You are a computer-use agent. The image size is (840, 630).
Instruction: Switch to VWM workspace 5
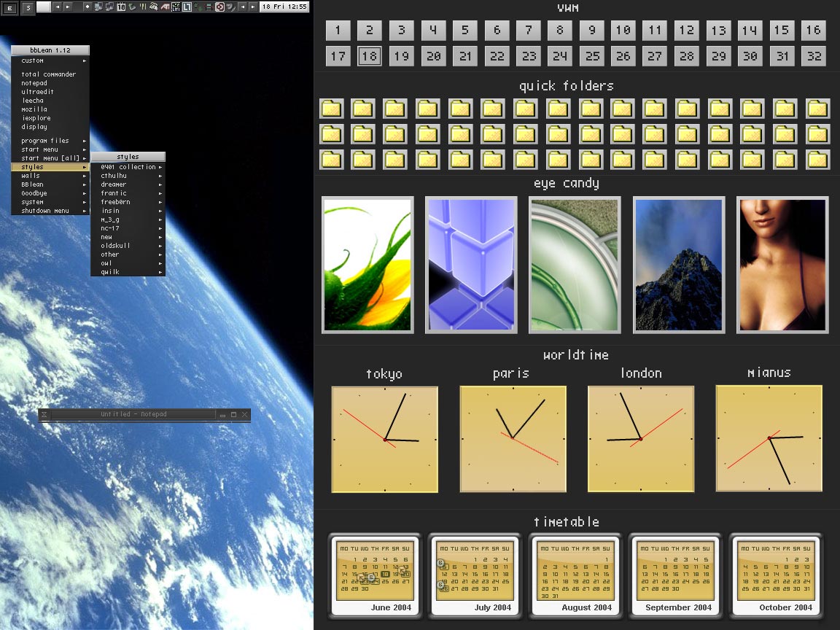[465, 31]
